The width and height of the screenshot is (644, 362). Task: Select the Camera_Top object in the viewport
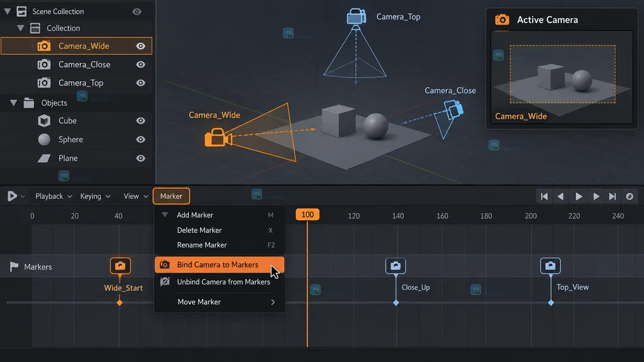pyautogui.click(x=356, y=17)
